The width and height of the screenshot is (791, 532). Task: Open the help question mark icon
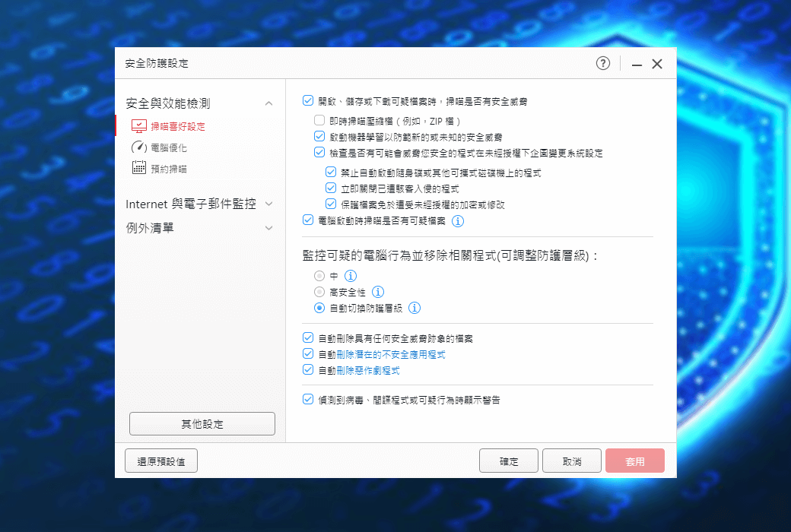(x=603, y=63)
